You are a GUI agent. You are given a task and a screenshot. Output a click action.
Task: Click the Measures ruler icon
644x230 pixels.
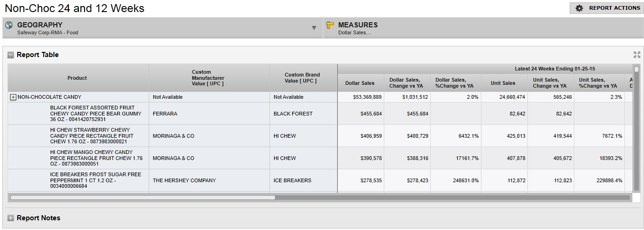click(x=330, y=25)
